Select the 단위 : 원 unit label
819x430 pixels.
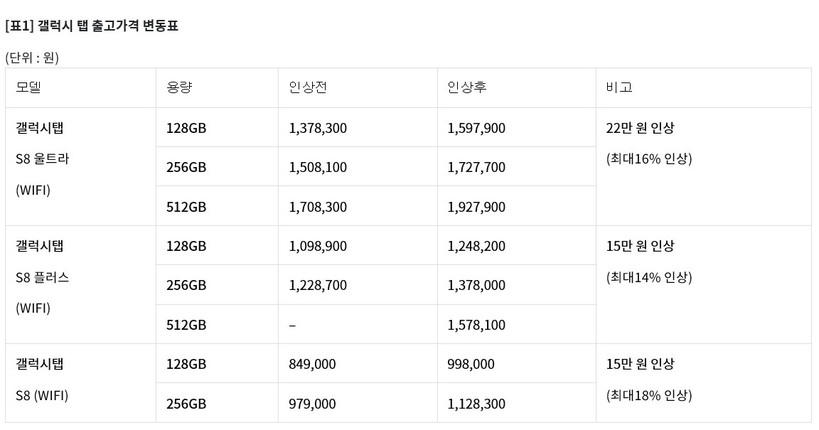32,57
